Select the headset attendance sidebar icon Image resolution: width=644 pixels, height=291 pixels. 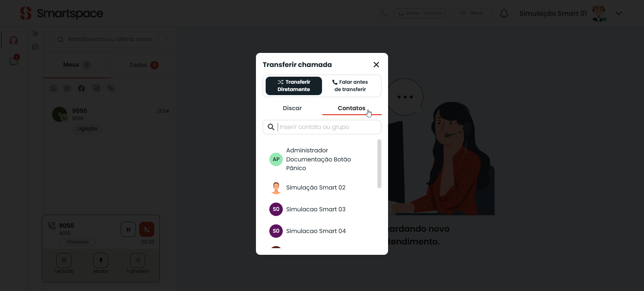(13, 41)
